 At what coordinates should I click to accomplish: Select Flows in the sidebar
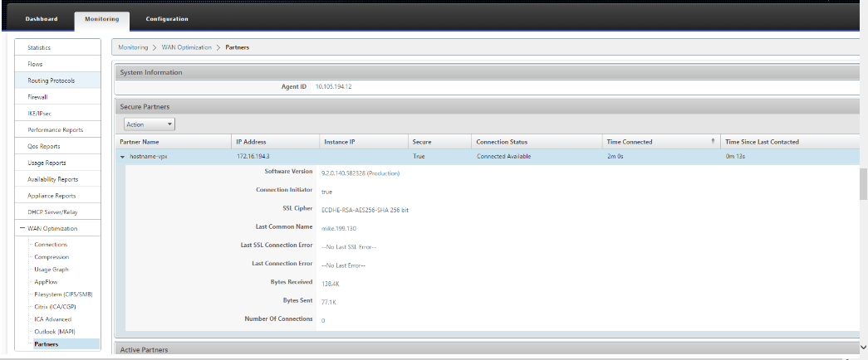coord(57,64)
